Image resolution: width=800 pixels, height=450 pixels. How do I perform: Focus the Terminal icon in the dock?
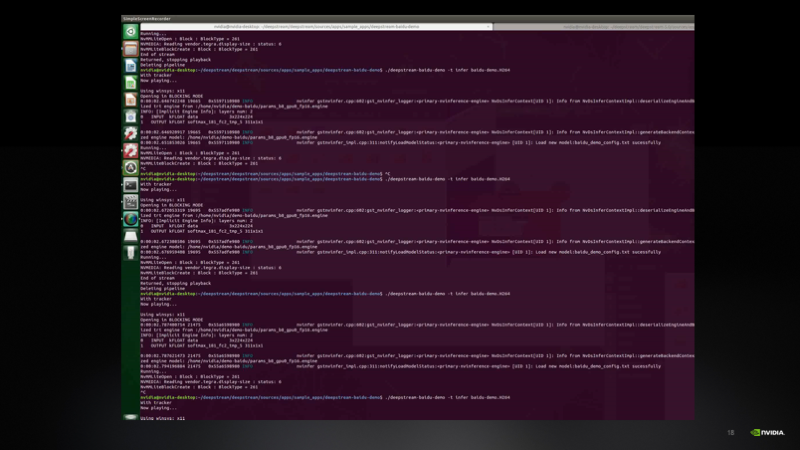pos(131,185)
